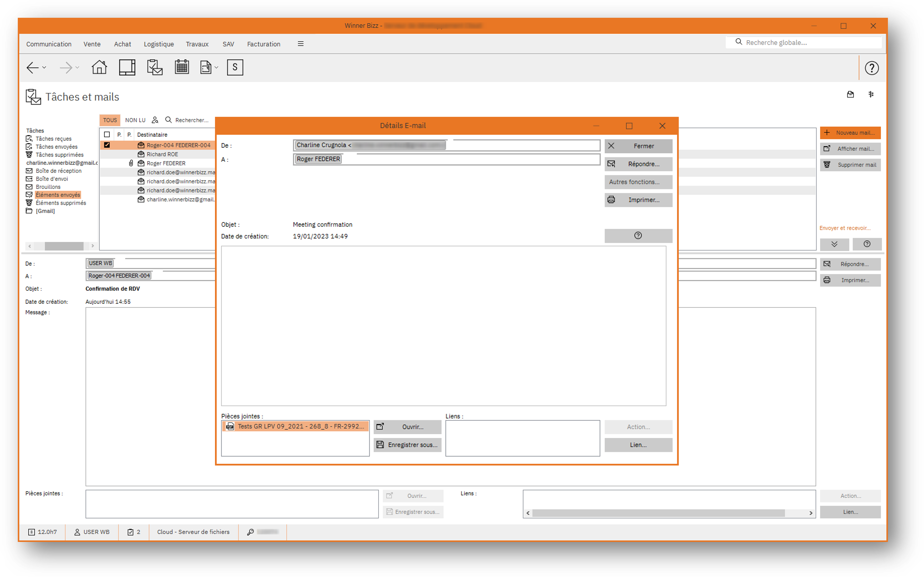Open the home screen icon
This screenshot has height=578, width=924.
pos(99,67)
